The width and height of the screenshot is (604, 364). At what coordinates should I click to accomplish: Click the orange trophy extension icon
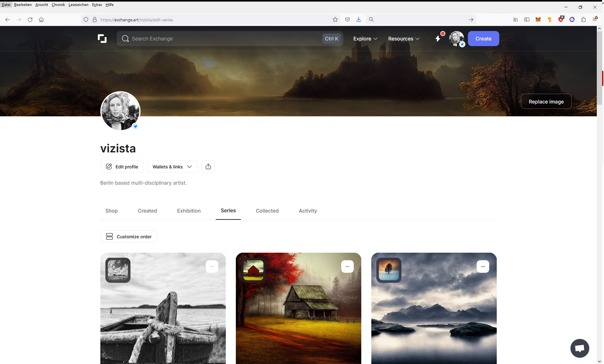click(x=549, y=19)
